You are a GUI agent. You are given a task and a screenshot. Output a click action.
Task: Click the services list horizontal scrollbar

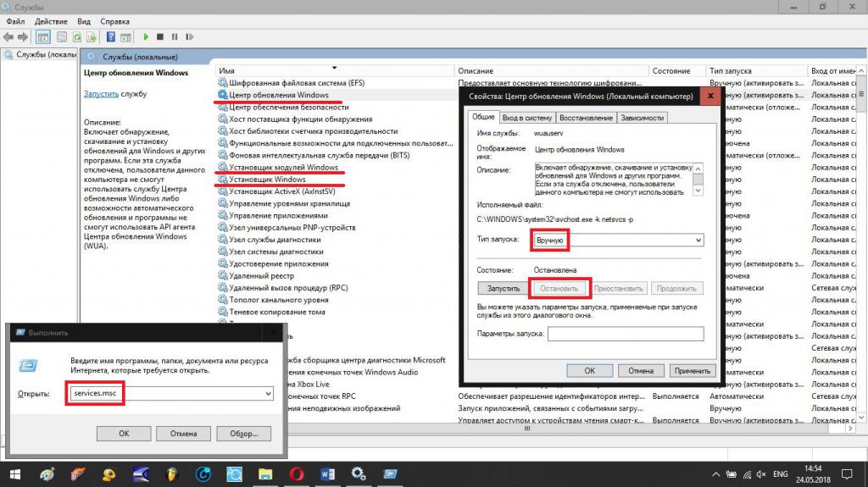coord(527,429)
